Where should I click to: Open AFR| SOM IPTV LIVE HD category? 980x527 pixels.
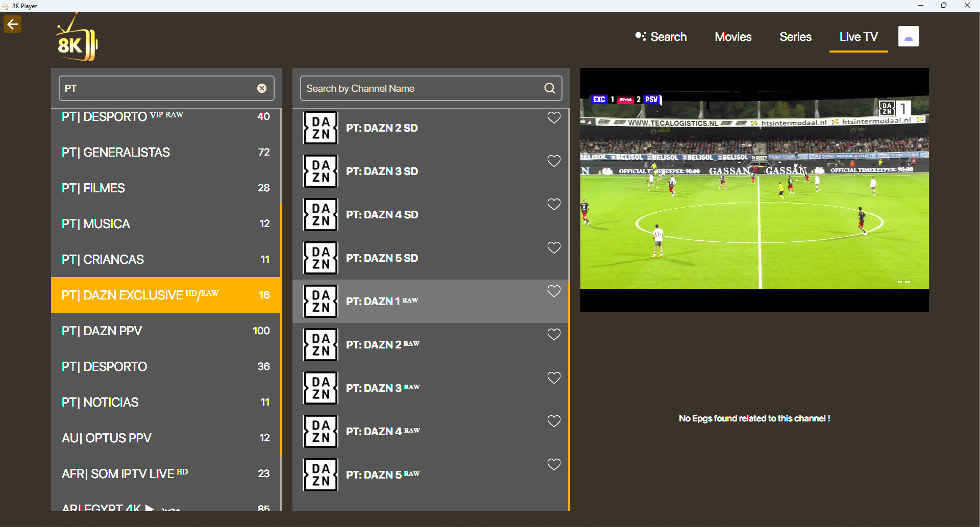[166, 473]
